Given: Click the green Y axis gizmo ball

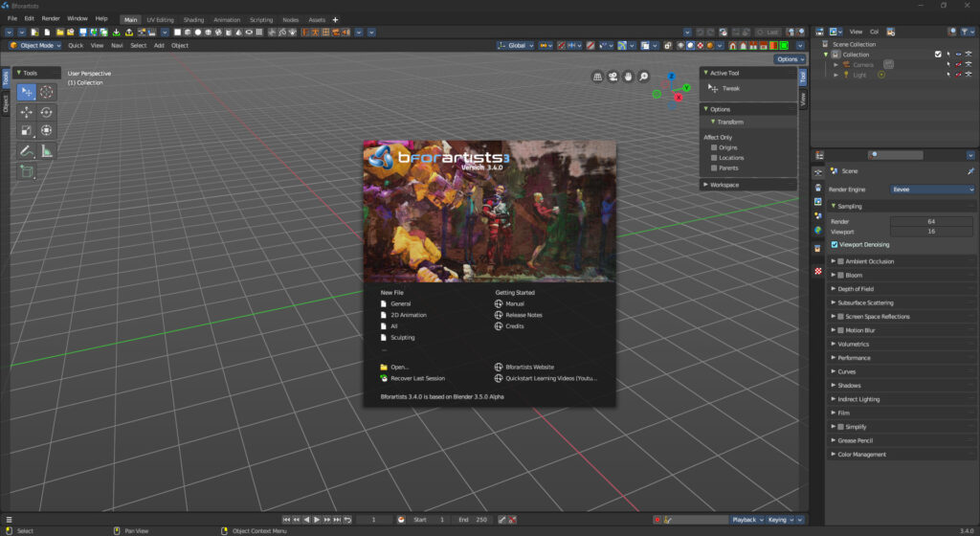Looking at the screenshot, I should coord(686,88).
